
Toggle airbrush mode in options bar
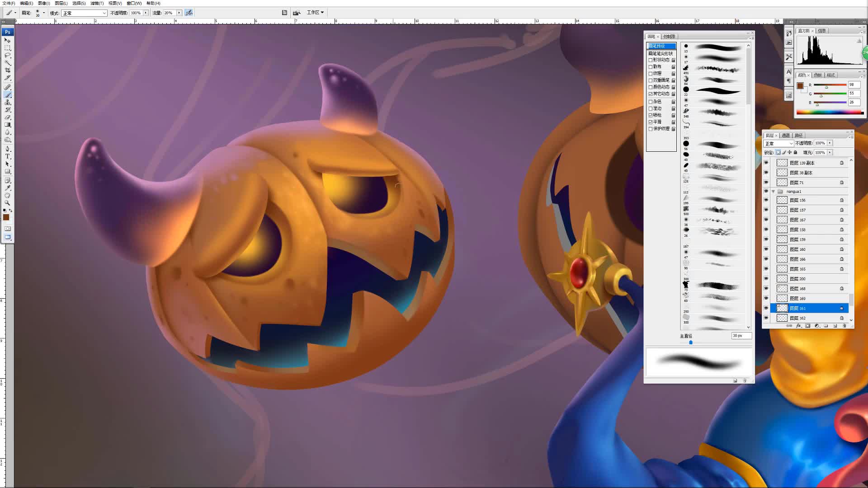189,13
